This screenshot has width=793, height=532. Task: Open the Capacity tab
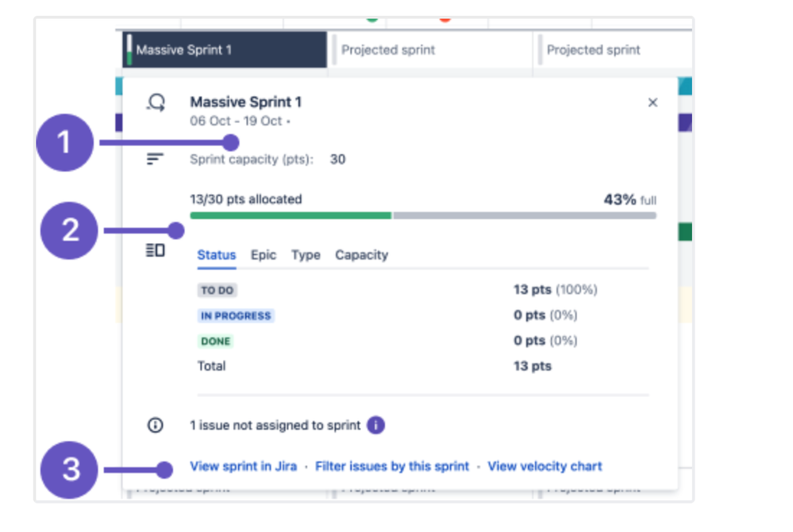tap(361, 255)
